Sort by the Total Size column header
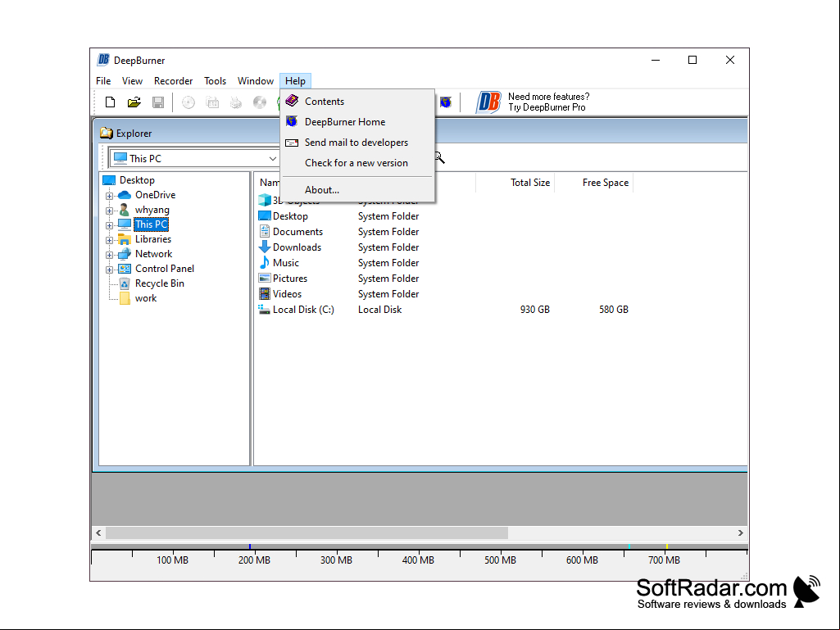Image resolution: width=840 pixels, height=630 pixels. (515, 183)
